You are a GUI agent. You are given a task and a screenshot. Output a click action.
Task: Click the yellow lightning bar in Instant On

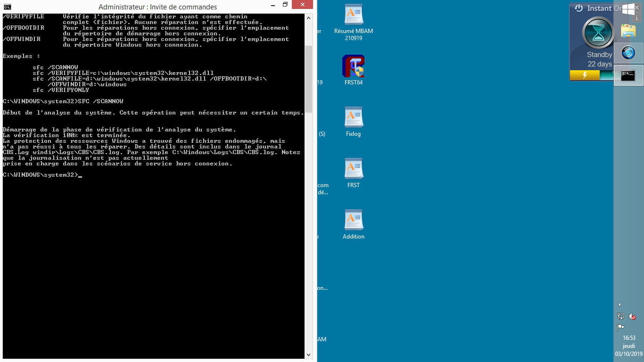[x=585, y=75]
